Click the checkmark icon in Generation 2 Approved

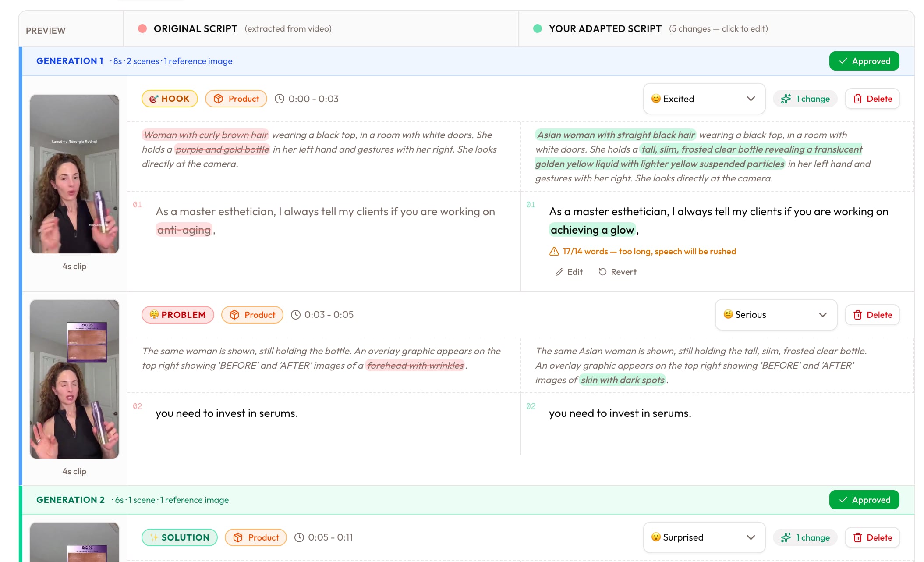click(843, 500)
